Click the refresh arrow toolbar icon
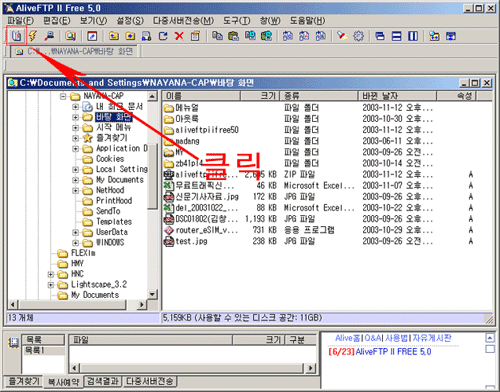Image resolution: width=500 pixels, height=392 pixels. pos(163,36)
